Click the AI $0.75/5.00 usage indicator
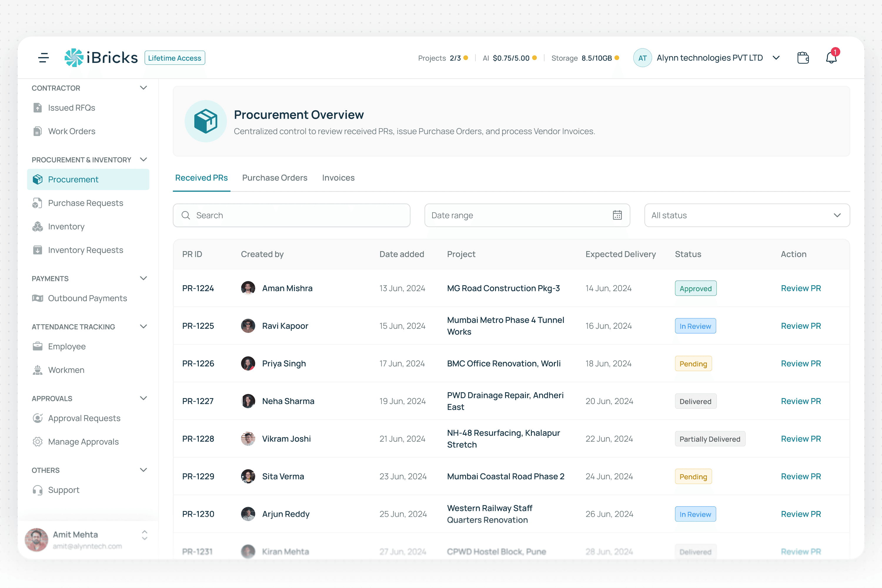Image resolution: width=882 pixels, height=588 pixels. tap(510, 58)
